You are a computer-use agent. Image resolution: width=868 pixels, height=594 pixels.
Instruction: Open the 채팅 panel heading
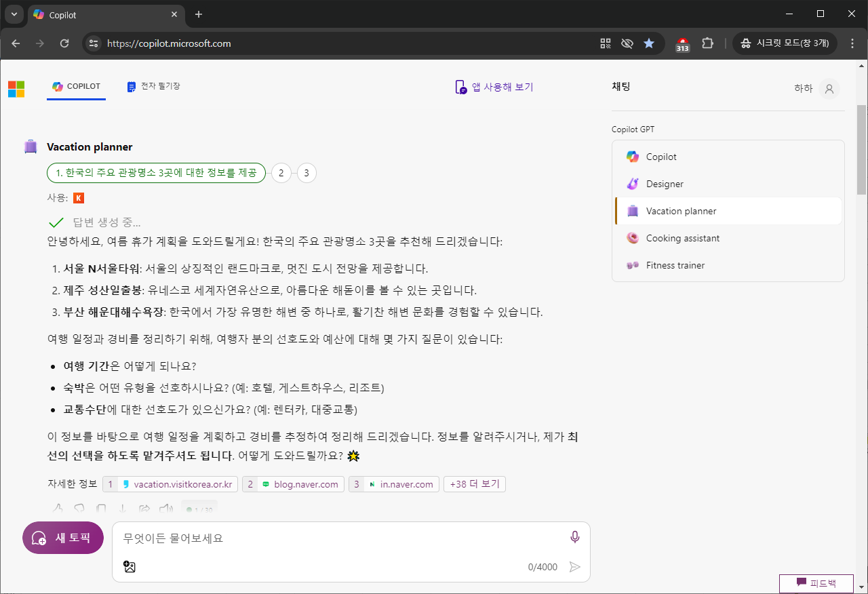pos(621,86)
